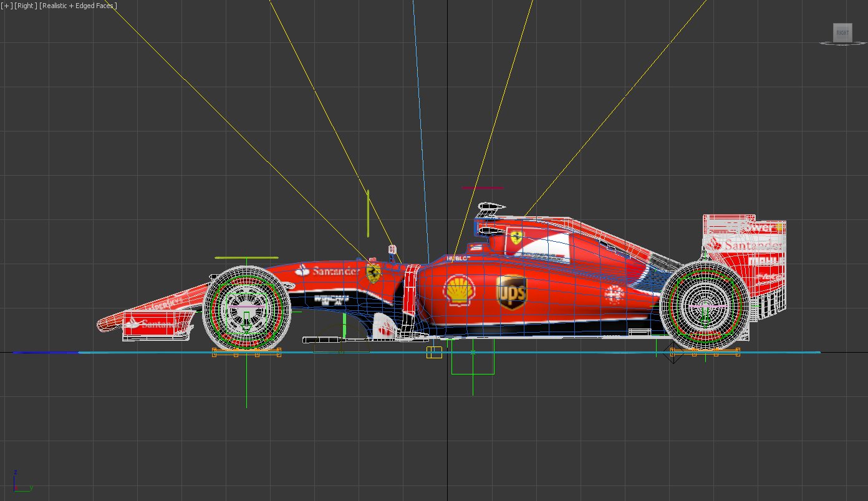Select the yellow box helper at center bottom
This screenshot has height=501, width=868.
[x=434, y=353]
